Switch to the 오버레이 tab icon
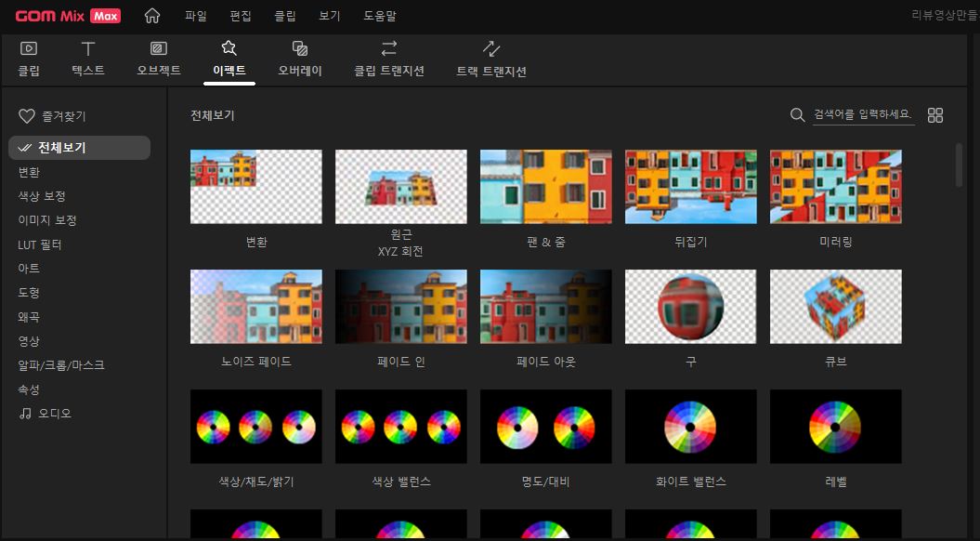 pos(300,48)
